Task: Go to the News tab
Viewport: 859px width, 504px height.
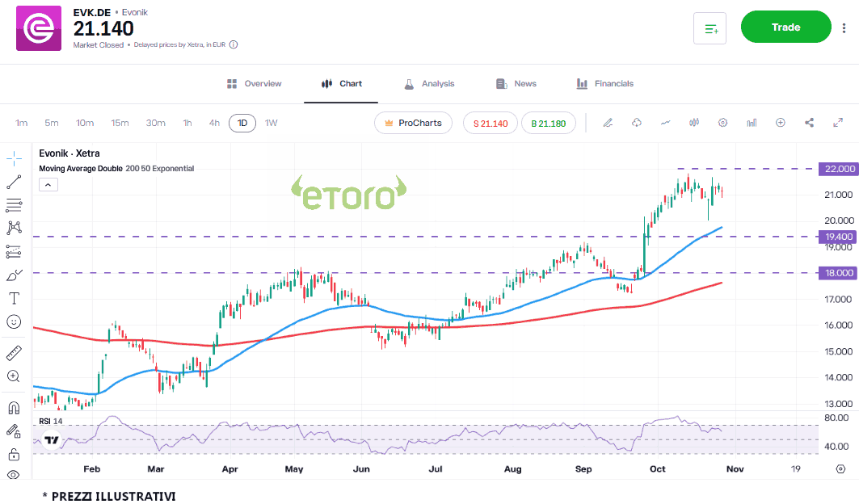Action: (516, 84)
